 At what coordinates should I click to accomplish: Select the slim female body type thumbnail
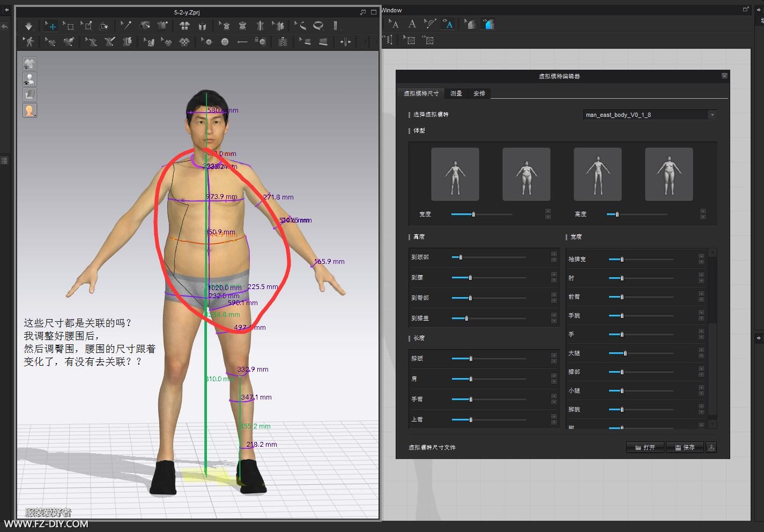[x=455, y=174]
